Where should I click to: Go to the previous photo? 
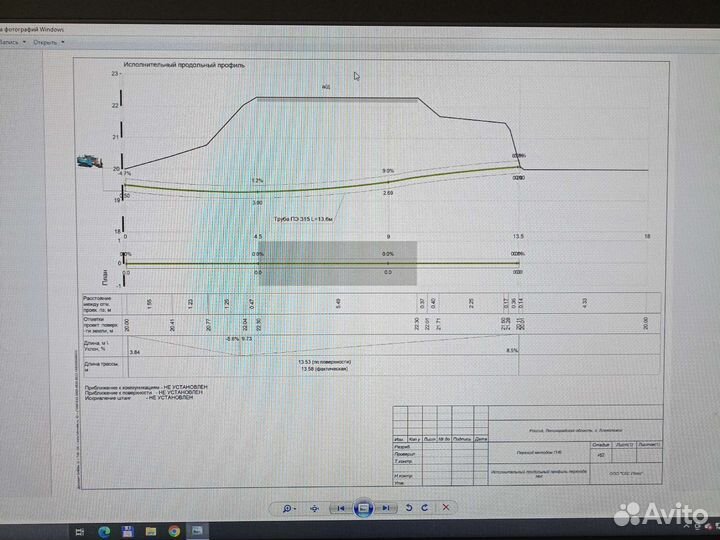point(340,508)
